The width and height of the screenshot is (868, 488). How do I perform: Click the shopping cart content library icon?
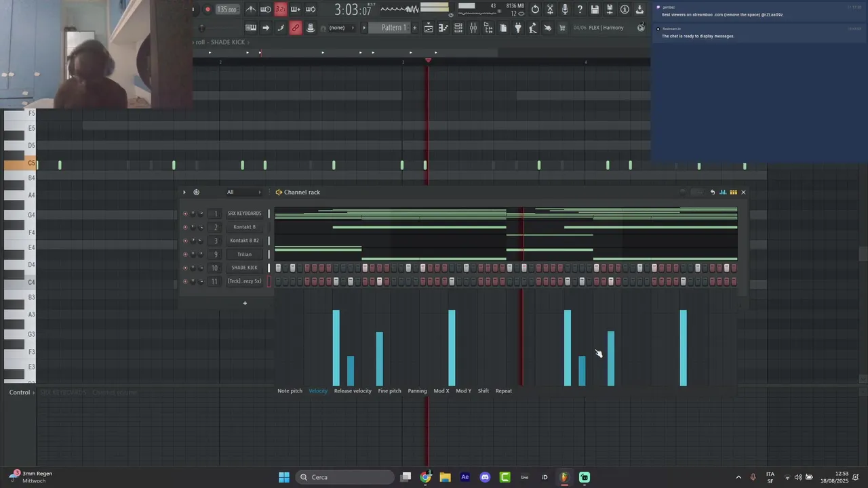(x=562, y=28)
